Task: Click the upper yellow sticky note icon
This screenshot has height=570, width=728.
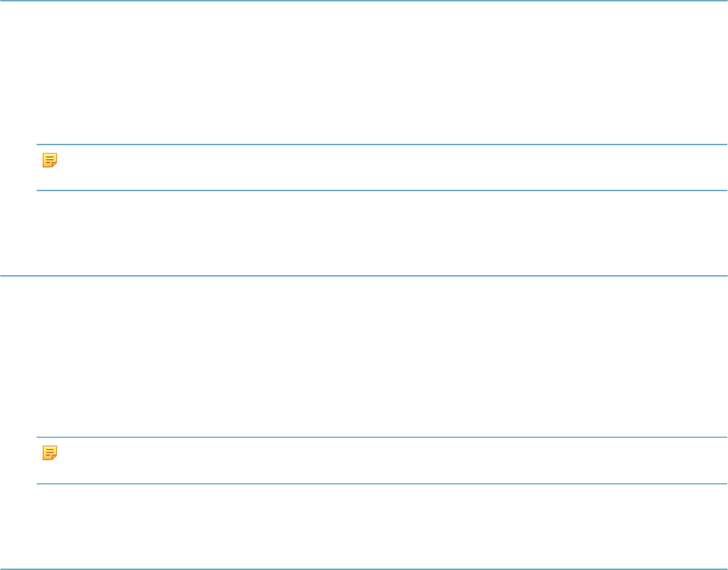Action: click(50, 160)
